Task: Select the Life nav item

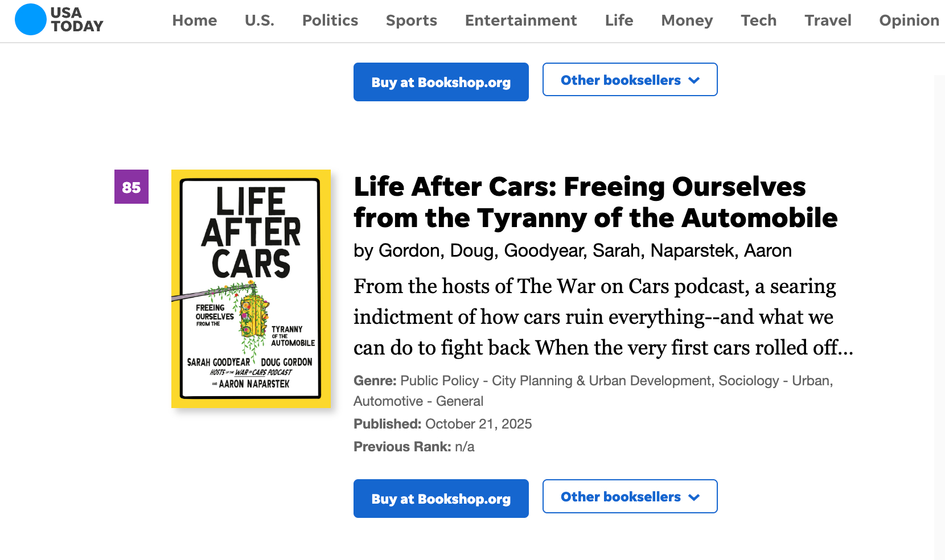Action: [x=619, y=20]
